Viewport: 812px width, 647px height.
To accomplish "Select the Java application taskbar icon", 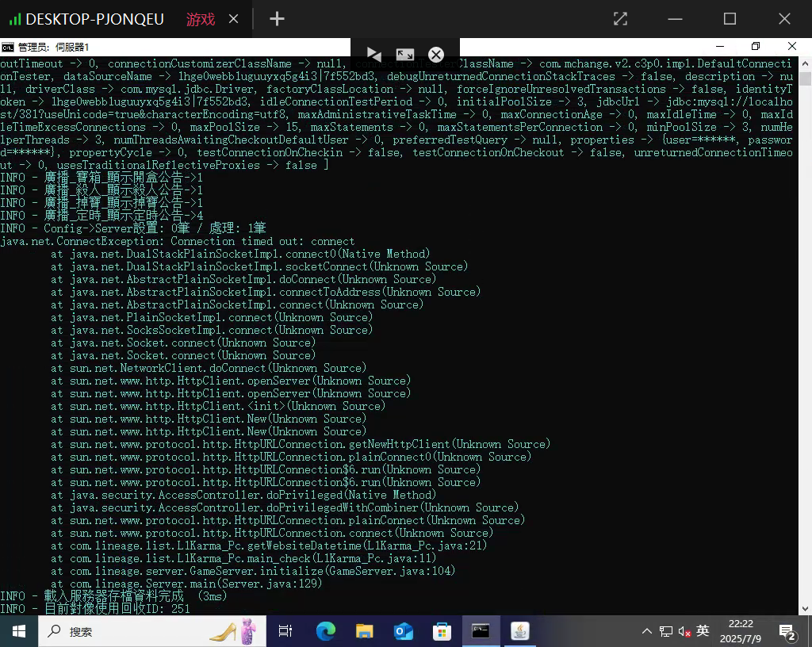I will click(x=520, y=631).
